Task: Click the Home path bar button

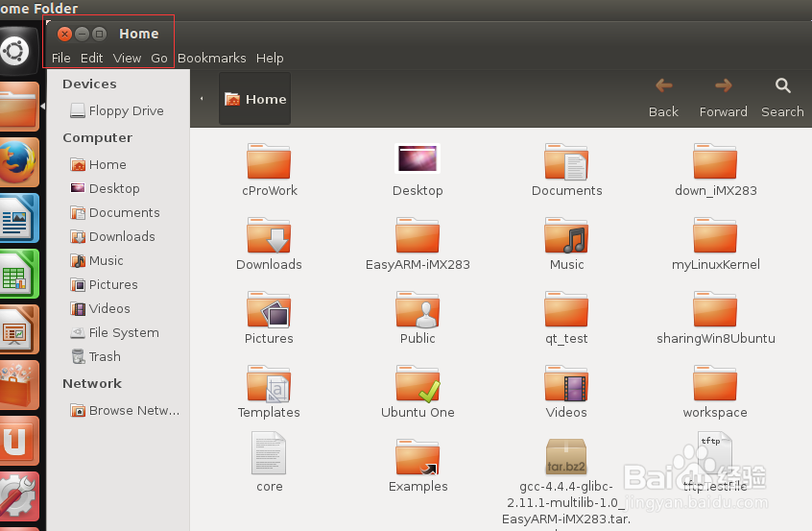Action: click(254, 99)
